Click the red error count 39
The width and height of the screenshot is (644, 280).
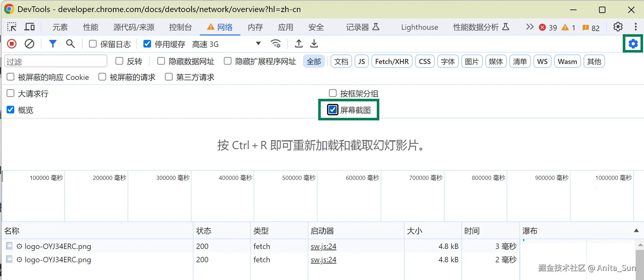[x=548, y=28]
